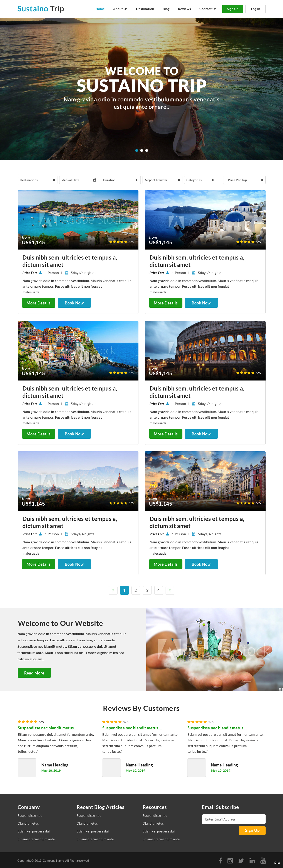The height and width of the screenshot is (868, 283).
Task: Open the LinkedIn icon in the footer
Action: tap(252, 861)
